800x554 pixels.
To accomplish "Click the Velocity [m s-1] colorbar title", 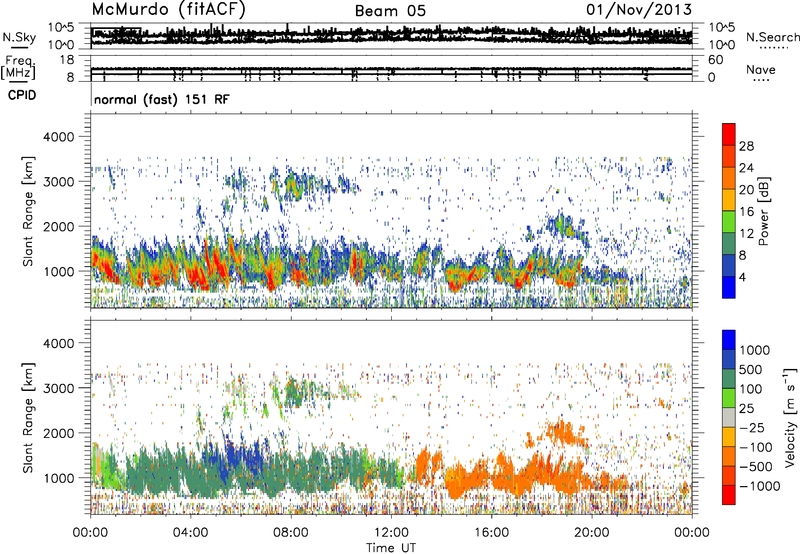I will click(790, 417).
